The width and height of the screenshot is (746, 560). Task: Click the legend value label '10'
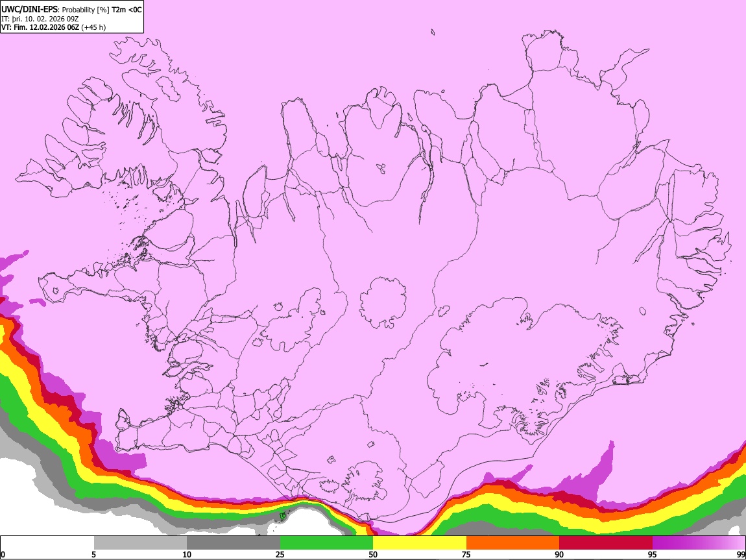(x=187, y=554)
